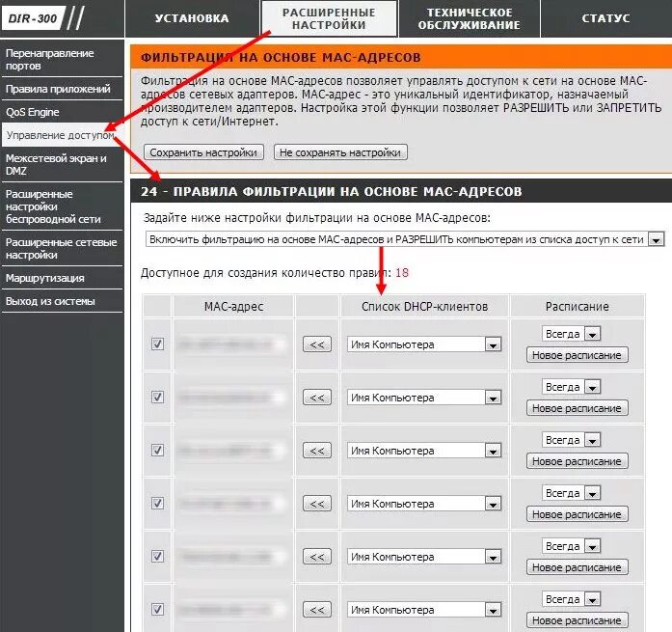Click Выход из системы
The height and width of the screenshot is (632, 672).
point(62,301)
